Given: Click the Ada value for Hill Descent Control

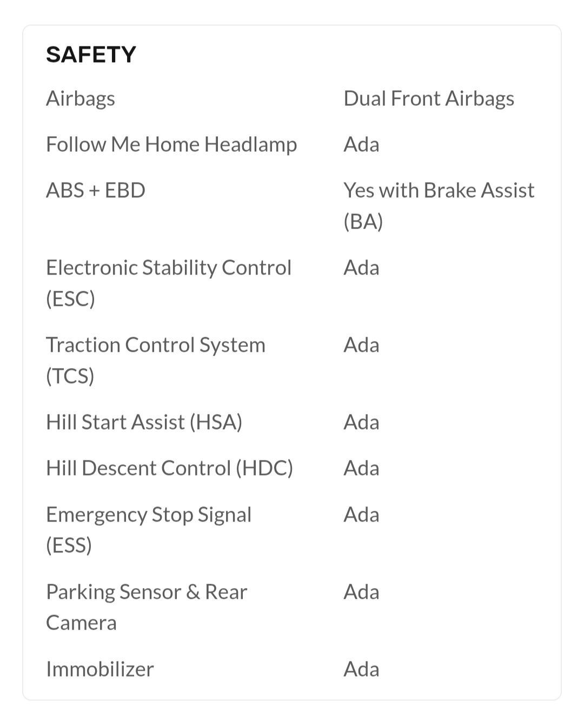Looking at the screenshot, I should [x=361, y=468].
